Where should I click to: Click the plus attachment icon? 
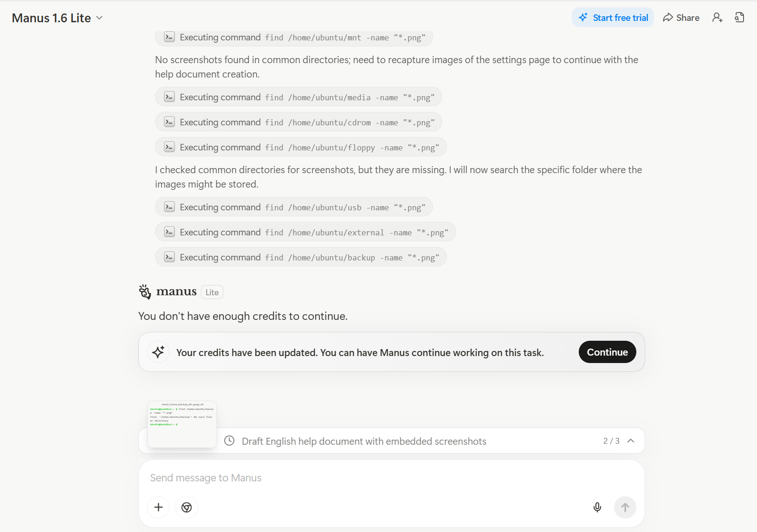click(158, 507)
